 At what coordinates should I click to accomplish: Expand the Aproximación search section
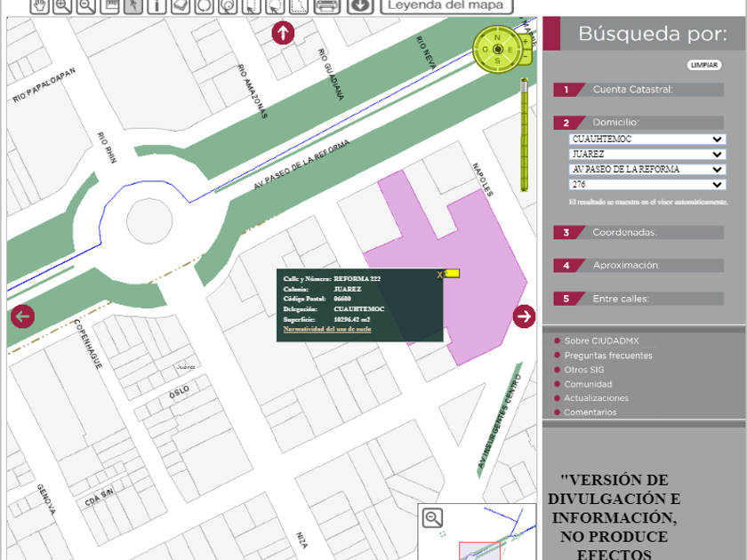pos(639,265)
